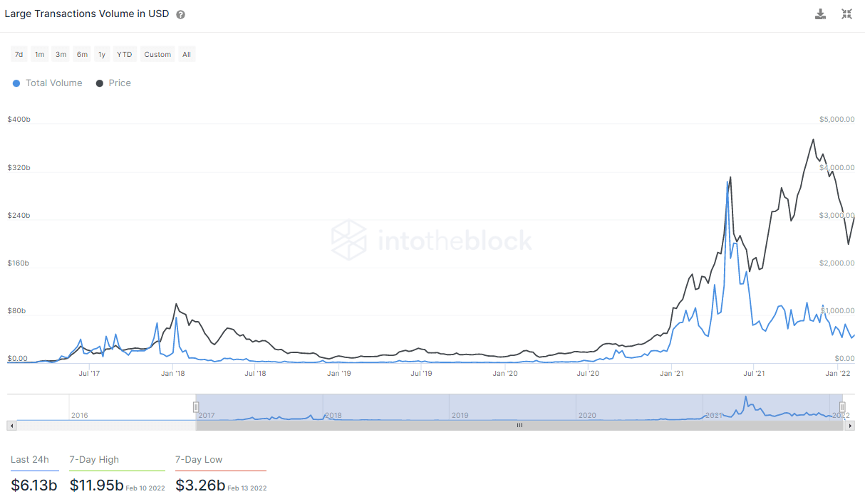Select the 1y time range
This screenshot has height=504, width=865.
pyautogui.click(x=102, y=54)
